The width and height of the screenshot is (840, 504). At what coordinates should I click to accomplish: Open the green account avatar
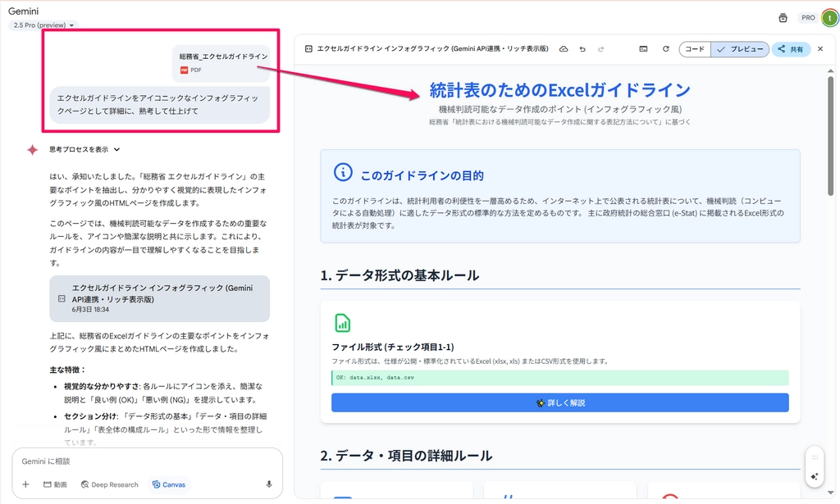coord(829,18)
